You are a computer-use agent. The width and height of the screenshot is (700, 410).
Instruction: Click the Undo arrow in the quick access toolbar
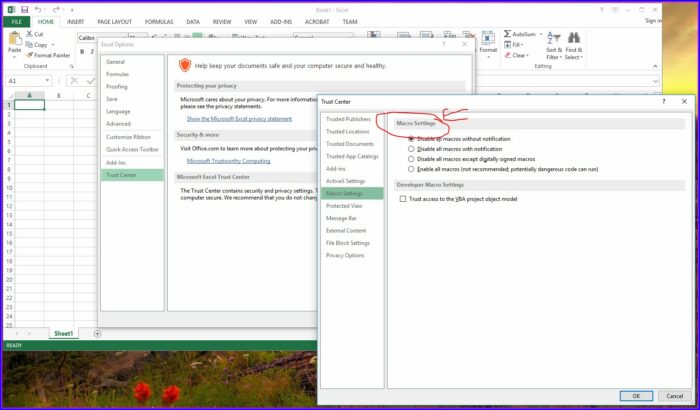point(38,9)
